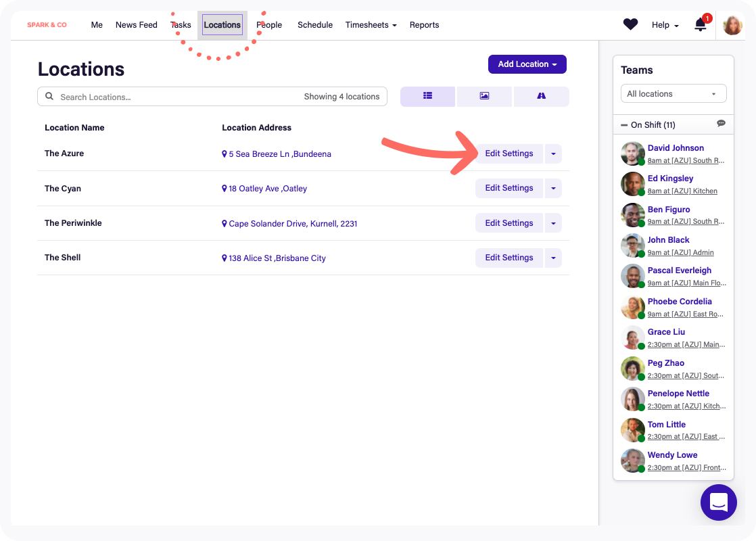Open the chat widget bubble
This screenshot has width=756, height=541.
718,502
